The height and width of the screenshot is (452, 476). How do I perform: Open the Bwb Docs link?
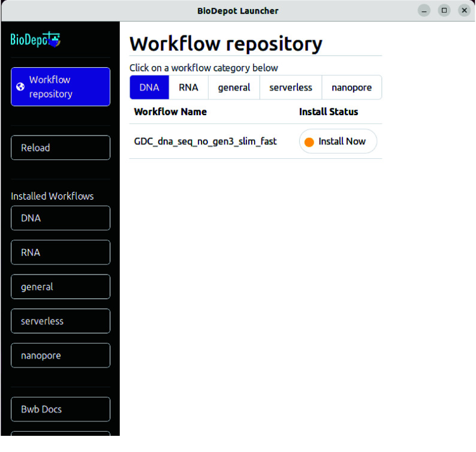(x=61, y=409)
